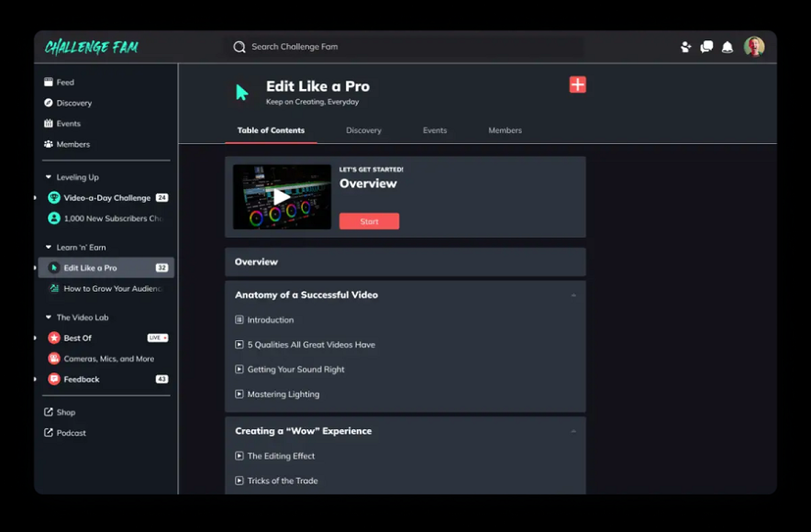Click the 1,000 New Subscribers person icon
The height and width of the screenshot is (532, 811).
pos(54,218)
